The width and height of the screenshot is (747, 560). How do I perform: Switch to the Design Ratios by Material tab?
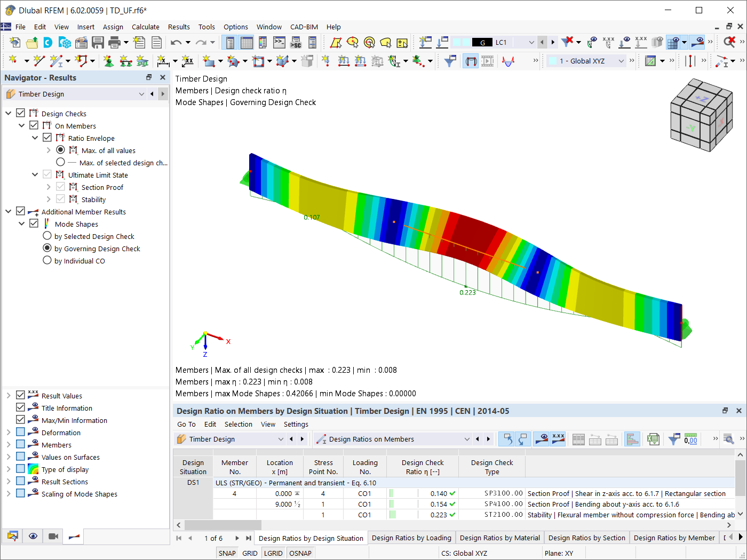click(499, 538)
